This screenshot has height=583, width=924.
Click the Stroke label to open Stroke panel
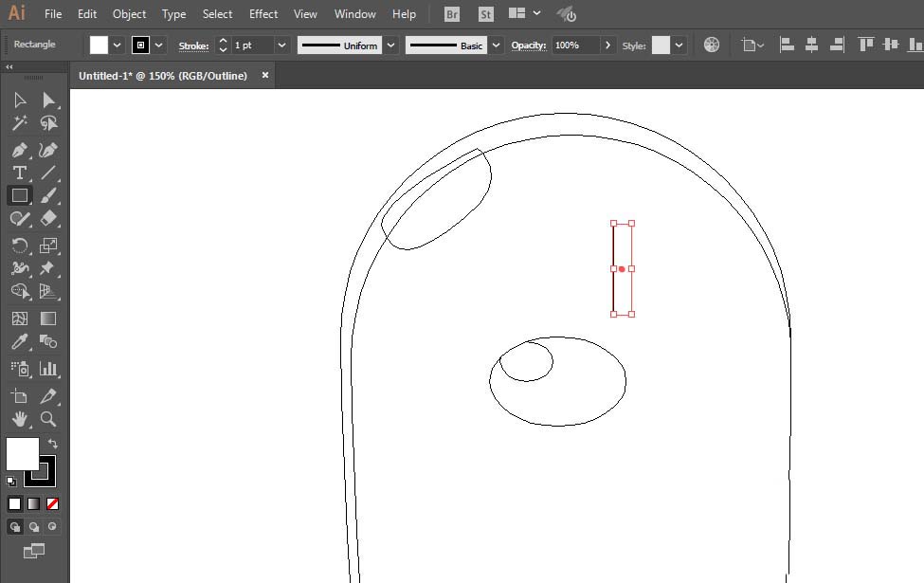193,45
